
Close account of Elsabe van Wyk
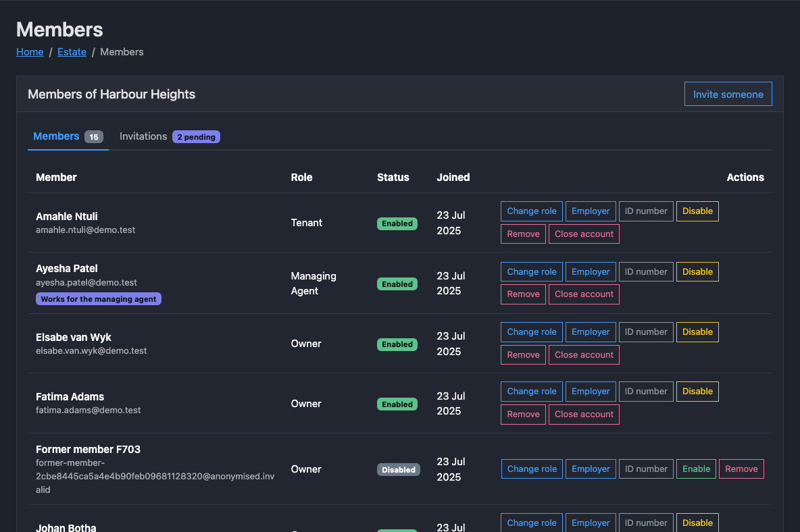coord(584,354)
